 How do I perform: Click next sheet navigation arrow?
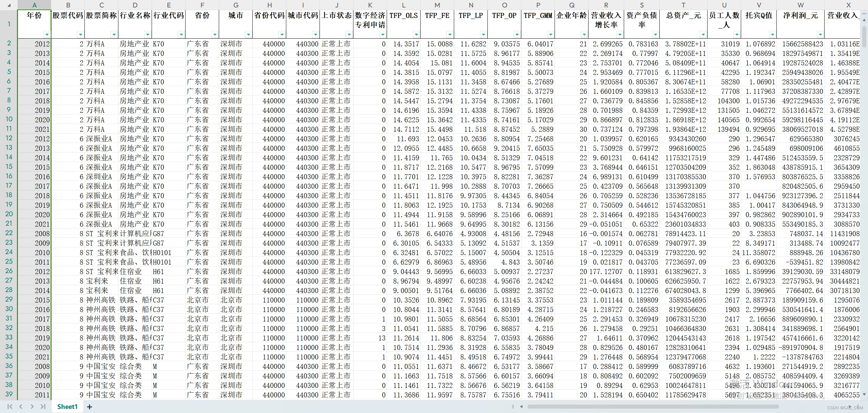pyautogui.click(x=32, y=407)
